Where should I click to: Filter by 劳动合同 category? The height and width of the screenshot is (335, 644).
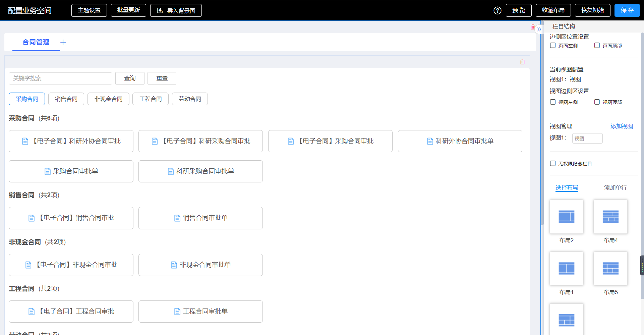click(190, 99)
